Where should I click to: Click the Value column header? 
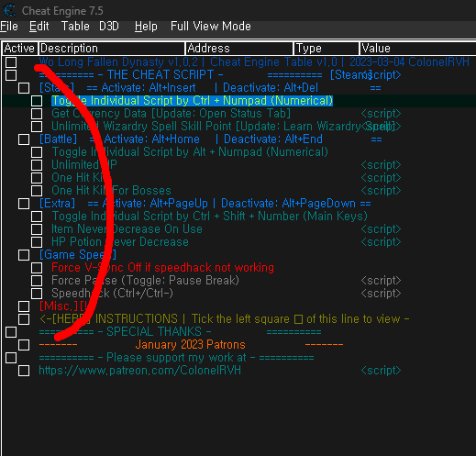pos(417,49)
